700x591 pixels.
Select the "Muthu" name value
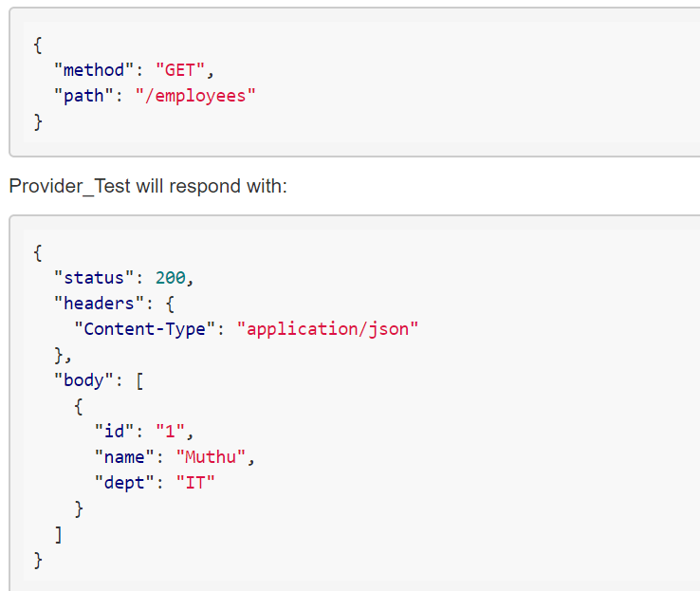tap(212, 458)
